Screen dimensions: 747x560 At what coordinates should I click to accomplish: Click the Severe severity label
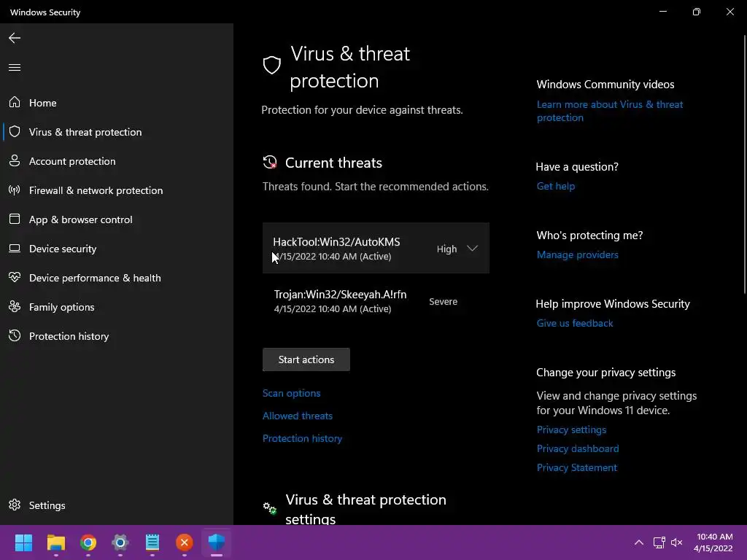click(x=443, y=301)
